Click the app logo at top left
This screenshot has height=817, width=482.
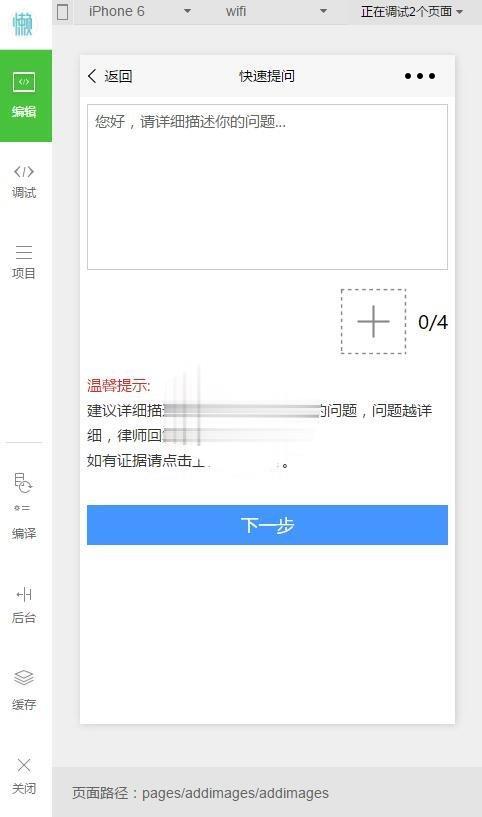[23, 24]
